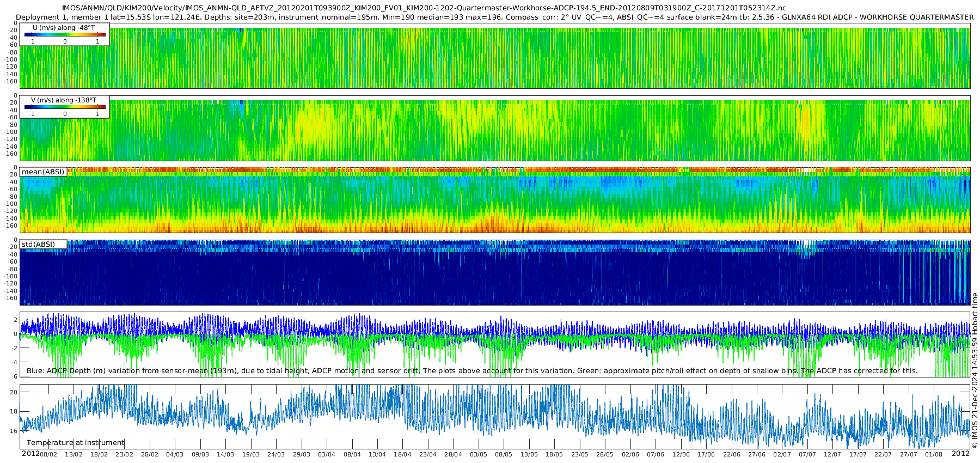980x463 pixels.
Task: Click the U velocity colorbar legend
Action: click(x=65, y=35)
